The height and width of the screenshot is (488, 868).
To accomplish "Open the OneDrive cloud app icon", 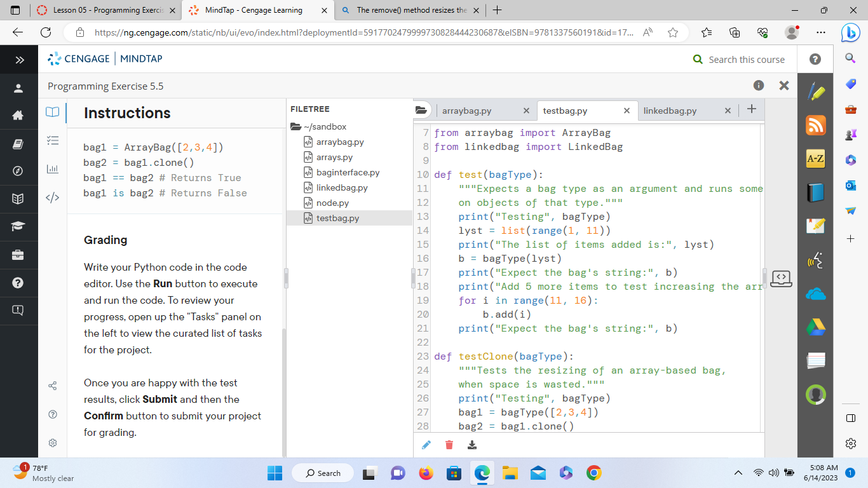I will [815, 294].
